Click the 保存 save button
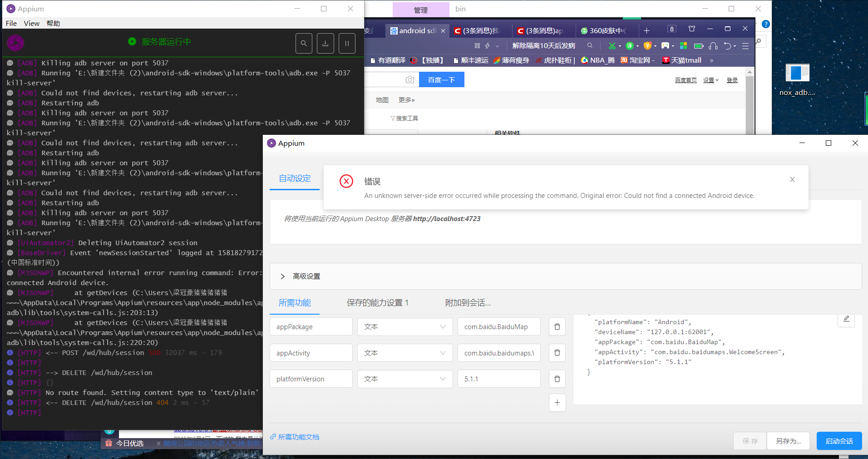Screen dimensions: 868x459 (x=750, y=441)
